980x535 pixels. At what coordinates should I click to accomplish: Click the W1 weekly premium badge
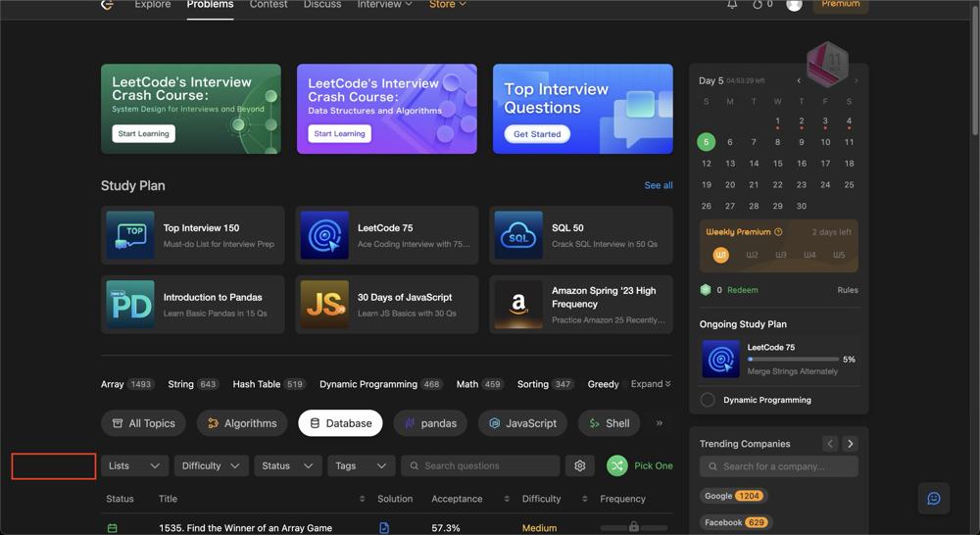tap(720, 255)
